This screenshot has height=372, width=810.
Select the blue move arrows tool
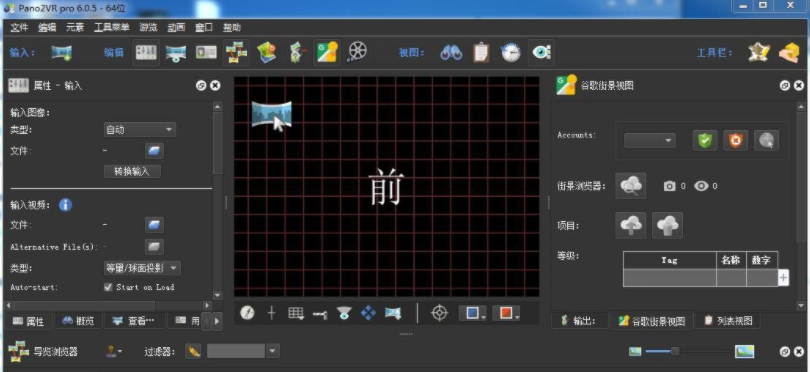368,313
